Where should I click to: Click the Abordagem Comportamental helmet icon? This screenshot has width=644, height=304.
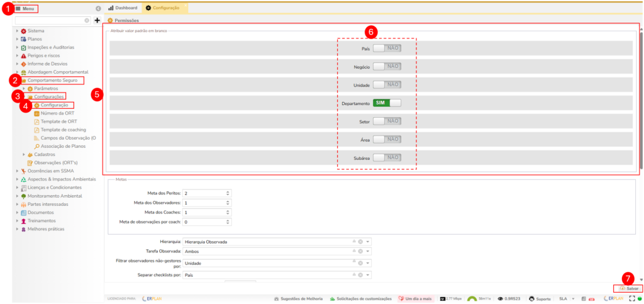(23, 72)
